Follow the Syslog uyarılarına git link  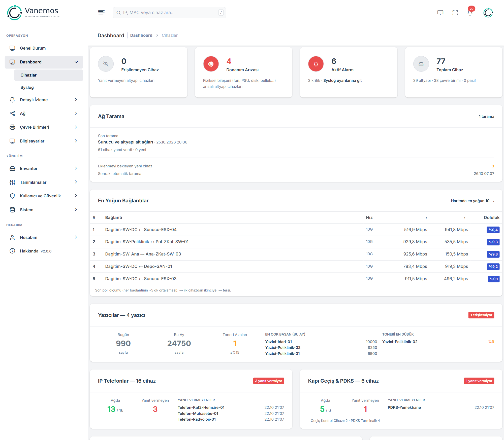pos(342,81)
